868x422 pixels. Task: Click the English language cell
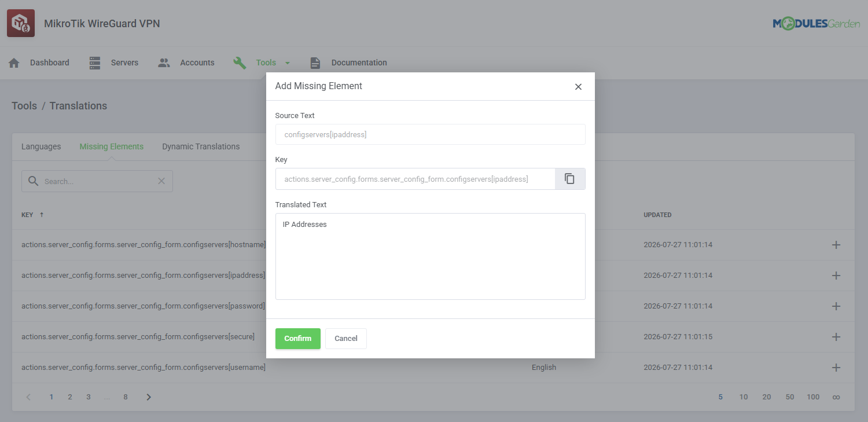544,368
